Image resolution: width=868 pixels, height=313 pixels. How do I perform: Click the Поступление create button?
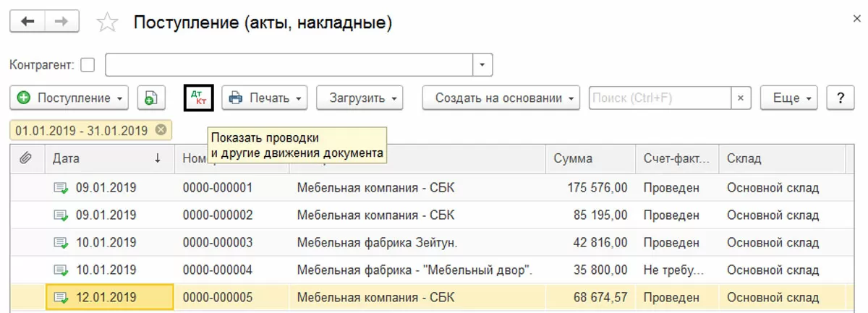(x=69, y=98)
